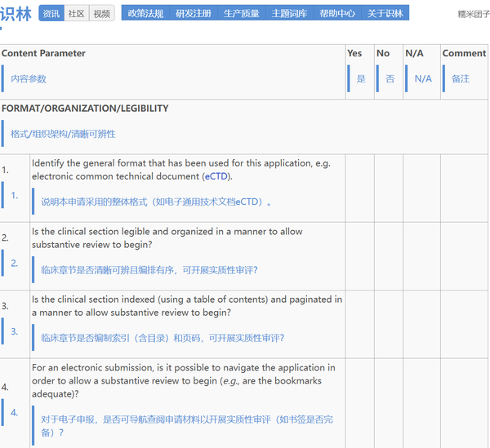Screen dimensions: 490x448
Task: Click the No cell for question 2
Action: pos(389,256)
